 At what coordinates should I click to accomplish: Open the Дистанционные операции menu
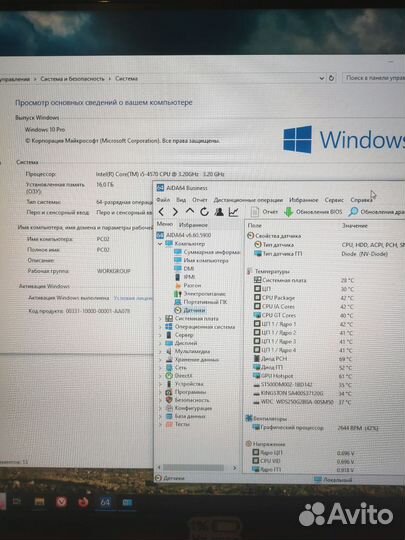(248, 200)
